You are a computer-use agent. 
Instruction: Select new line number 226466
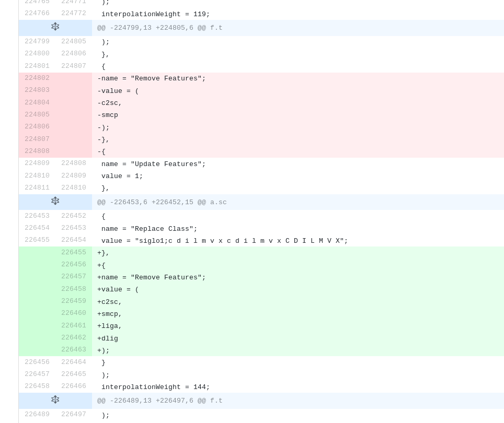coord(74,386)
